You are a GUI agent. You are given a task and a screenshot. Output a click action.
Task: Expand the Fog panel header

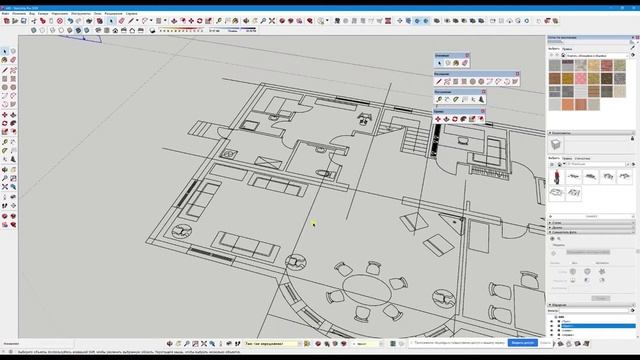591,227
